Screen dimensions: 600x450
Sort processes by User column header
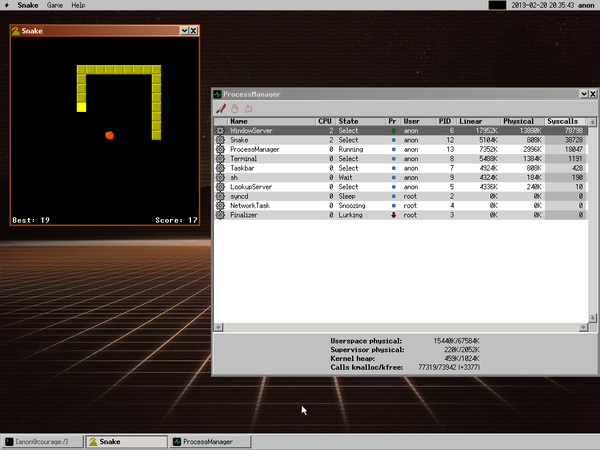pos(418,121)
